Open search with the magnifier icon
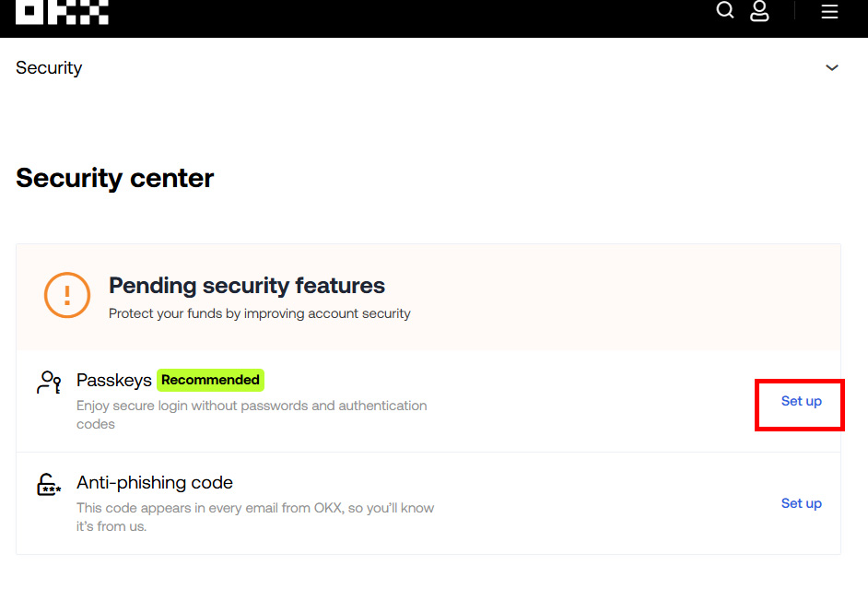The image size is (868, 589). pos(725,11)
